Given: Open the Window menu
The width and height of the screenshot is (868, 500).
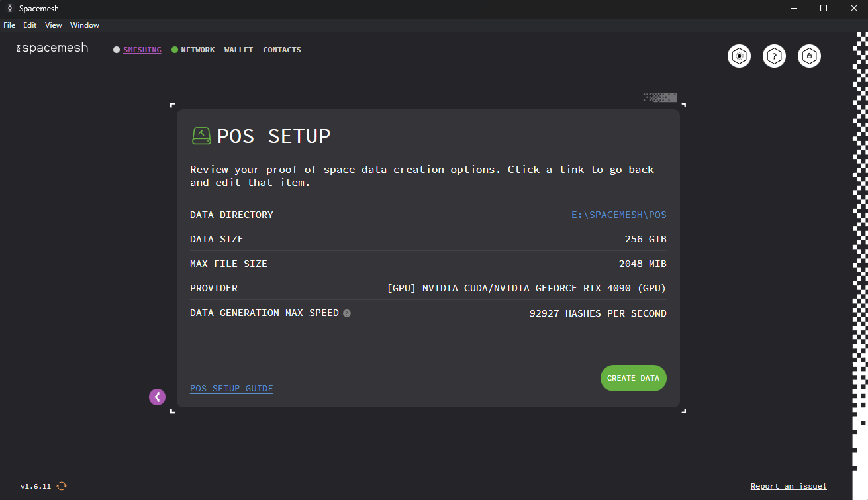Looking at the screenshot, I should coord(85,25).
